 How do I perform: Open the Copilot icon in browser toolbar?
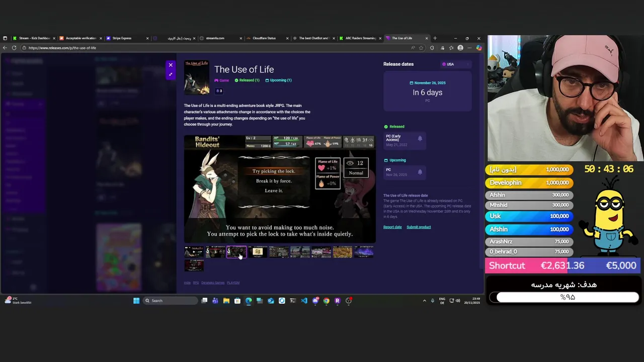pyautogui.click(x=478, y=48)
